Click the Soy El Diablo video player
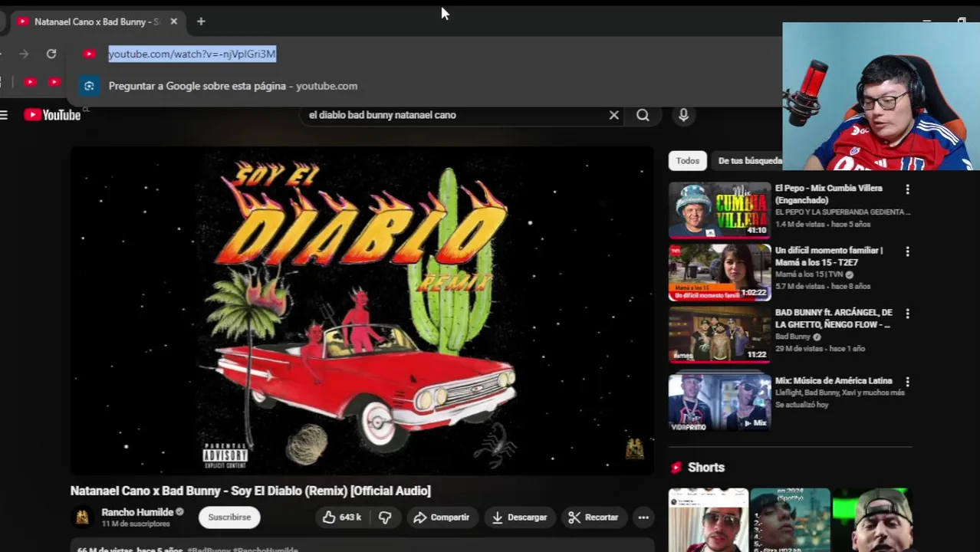Image resolution: width=980 pixels, height=552 pixels. click(362, 310)
